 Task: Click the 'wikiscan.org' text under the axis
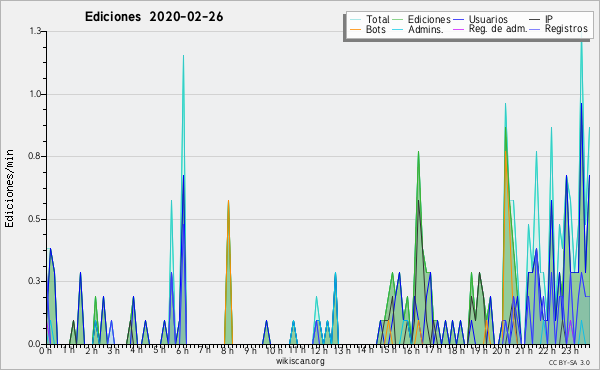pos(300,361)
